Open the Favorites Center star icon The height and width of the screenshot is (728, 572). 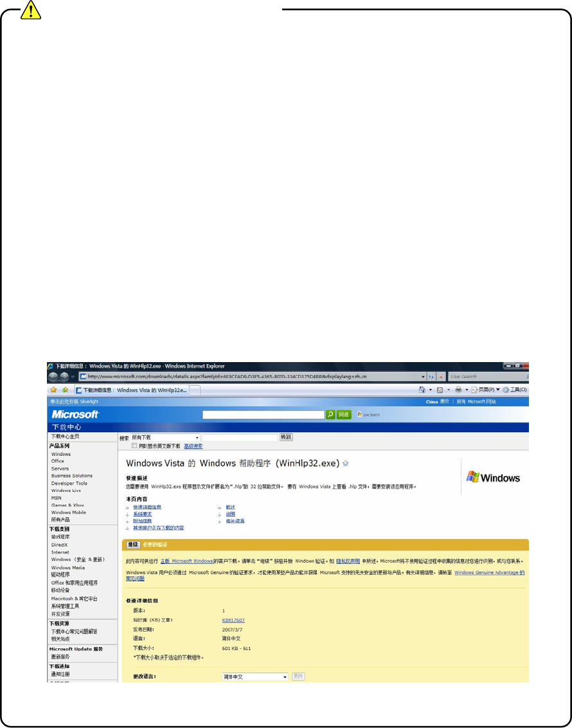(x=53, y=390)
